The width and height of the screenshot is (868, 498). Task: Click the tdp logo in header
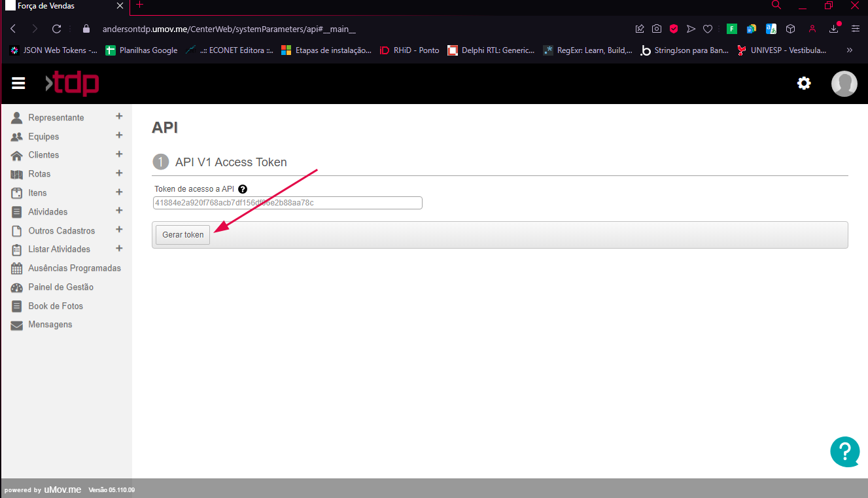[72, 83]
